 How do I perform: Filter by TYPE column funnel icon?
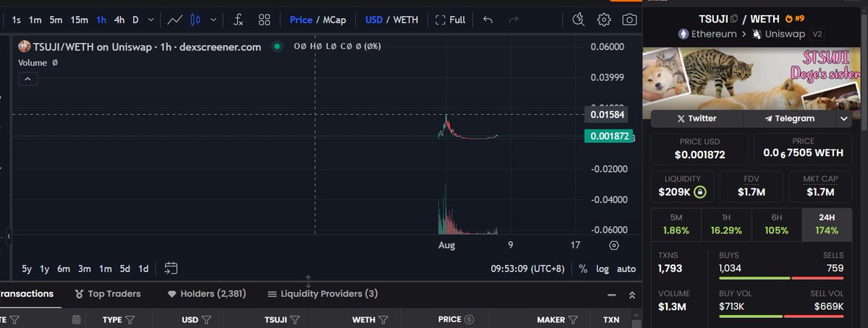coord(130,319)
